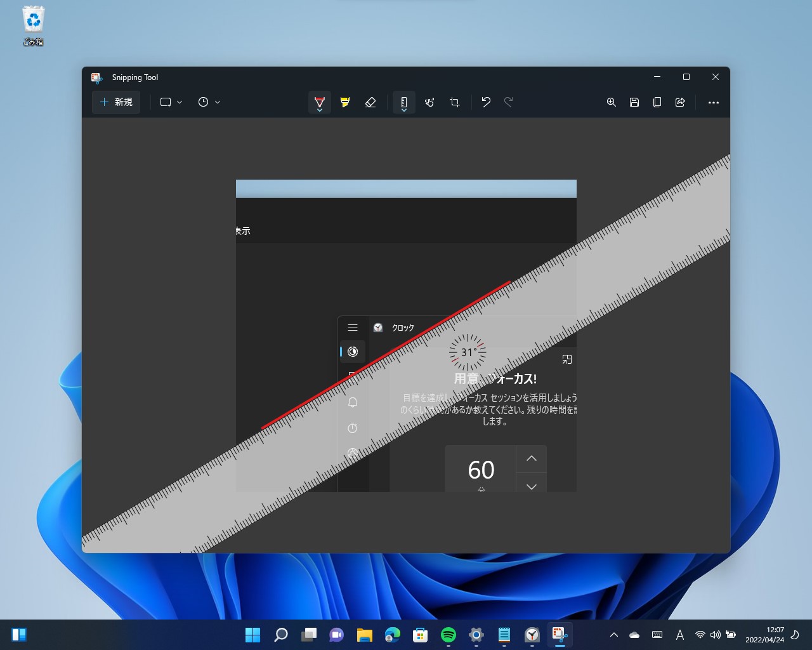The width and height of the screenshot is (812, 650).
Task: Activate the image crop tool
Action: 455,102
